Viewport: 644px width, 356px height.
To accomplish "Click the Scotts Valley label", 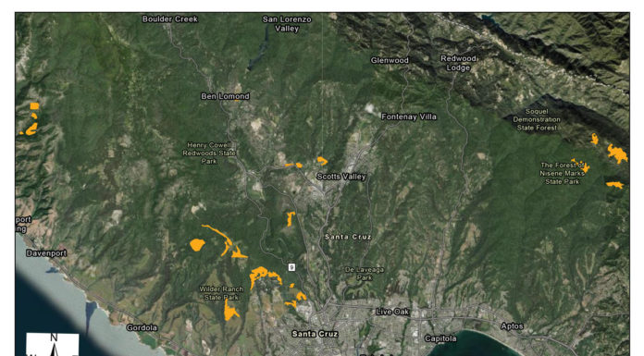I will click(341, 177).
